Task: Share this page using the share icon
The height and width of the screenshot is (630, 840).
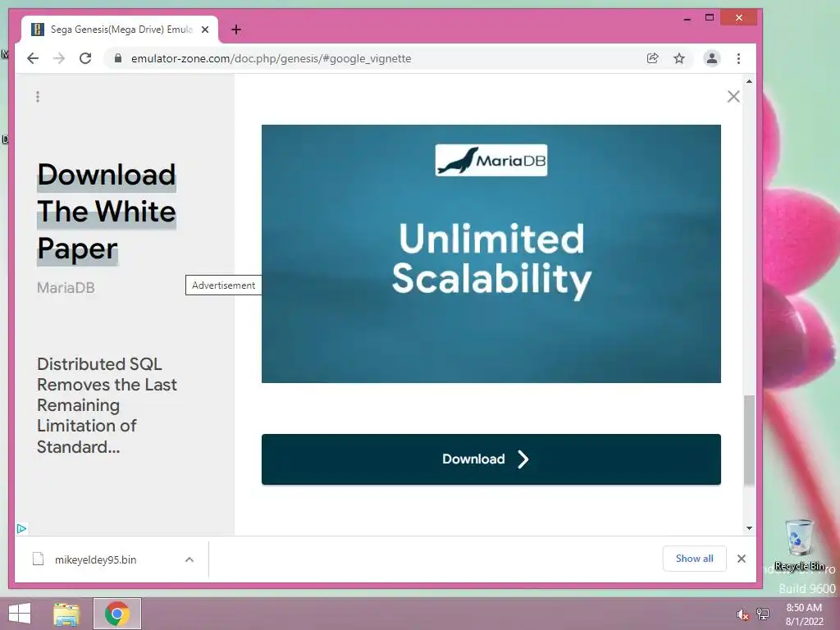Action: [652, 58]
